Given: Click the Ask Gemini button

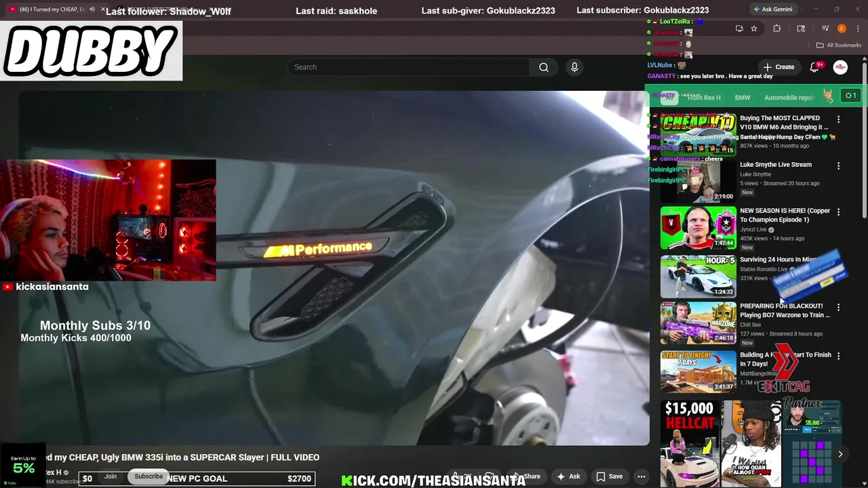Looking at the screenshot, I should 772,9.
